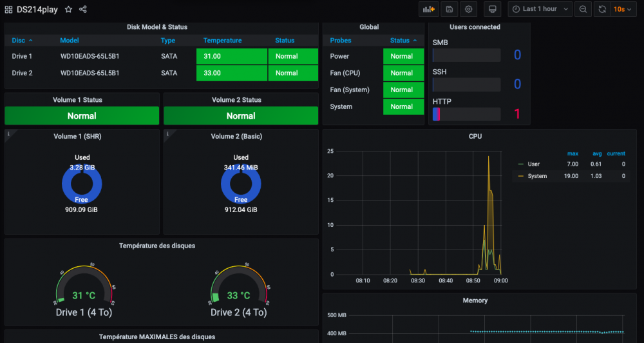
Task: Expand the 10s refresh interval dropdown
Action: (x=623, y=9)
